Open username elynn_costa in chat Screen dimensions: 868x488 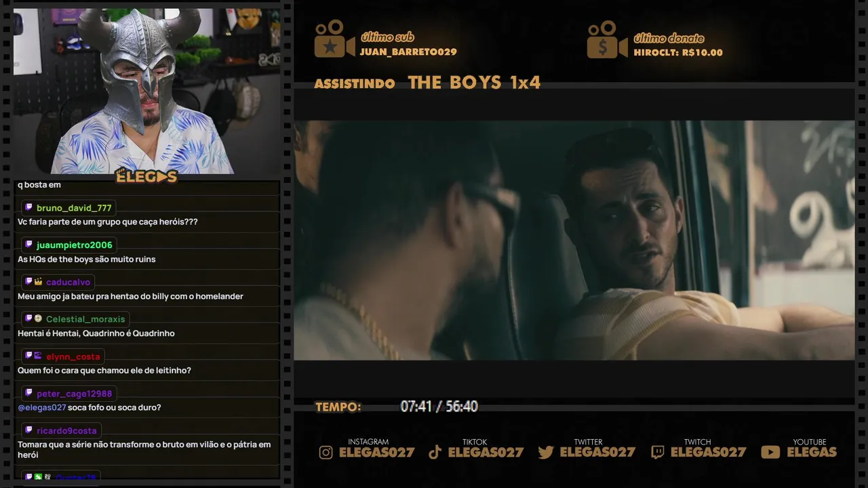coord(73,357)
